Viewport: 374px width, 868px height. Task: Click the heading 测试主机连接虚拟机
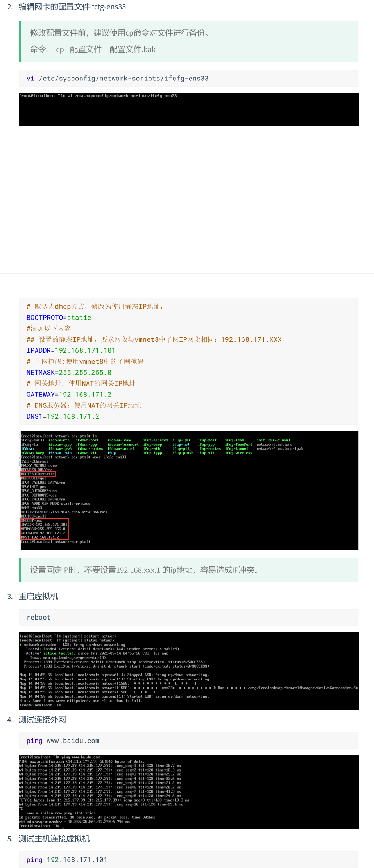pos(54,839)
